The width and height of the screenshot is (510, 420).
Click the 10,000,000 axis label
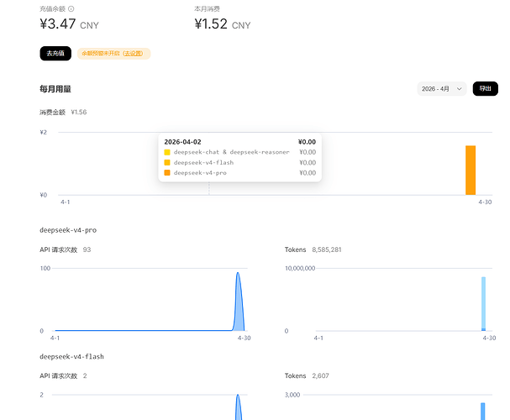tap(300, 268)
